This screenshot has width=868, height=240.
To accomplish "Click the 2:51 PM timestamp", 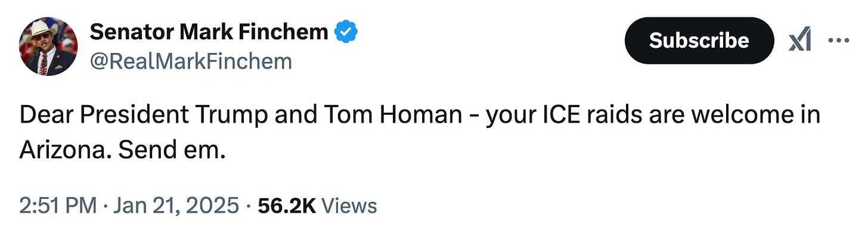I will click(57, 205).
